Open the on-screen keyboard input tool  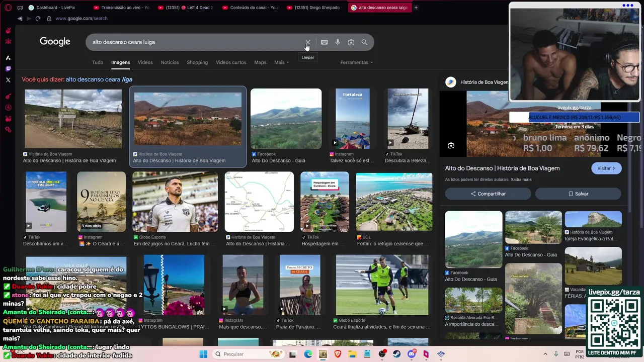coord(325,42)
